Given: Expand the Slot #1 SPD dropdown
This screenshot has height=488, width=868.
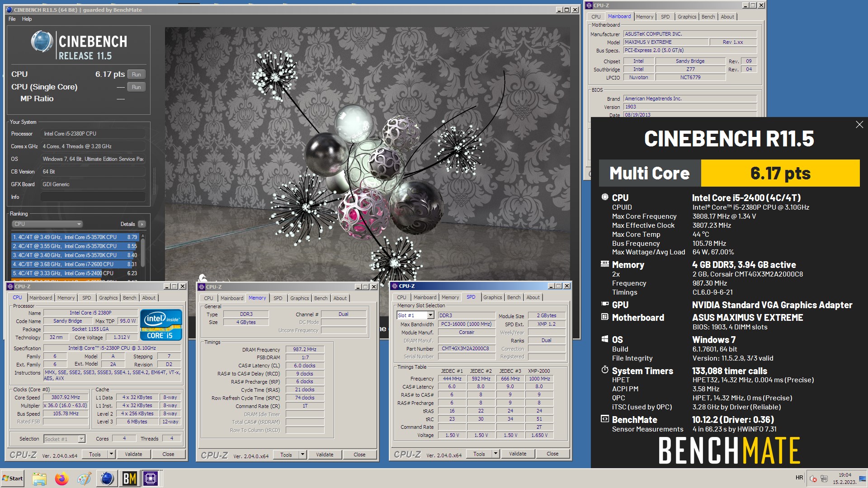Looking at the screenshot, I should pyautogui.click(x=430, y=315).
